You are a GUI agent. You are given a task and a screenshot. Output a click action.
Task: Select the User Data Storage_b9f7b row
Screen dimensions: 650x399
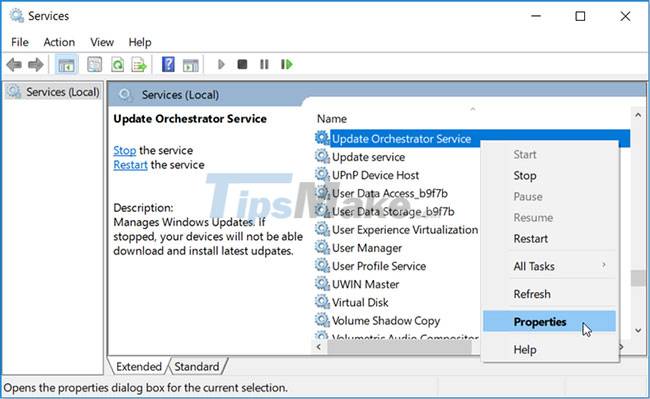(397, 212)
